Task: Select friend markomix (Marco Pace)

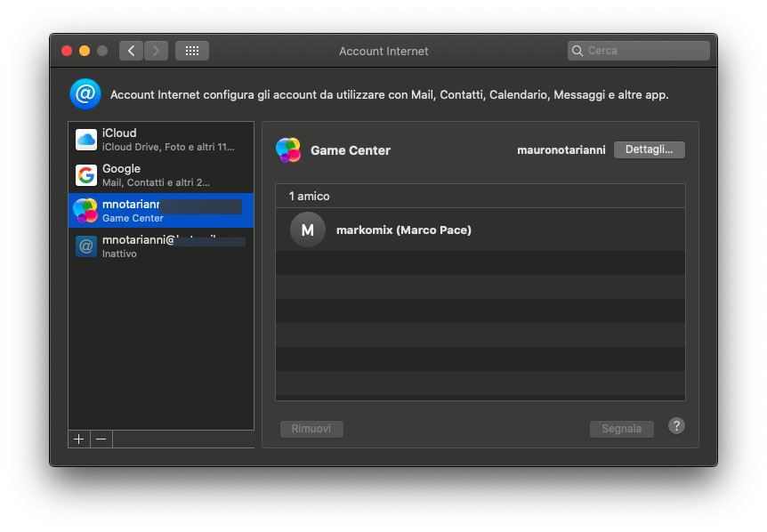Action: pos(480,230)
